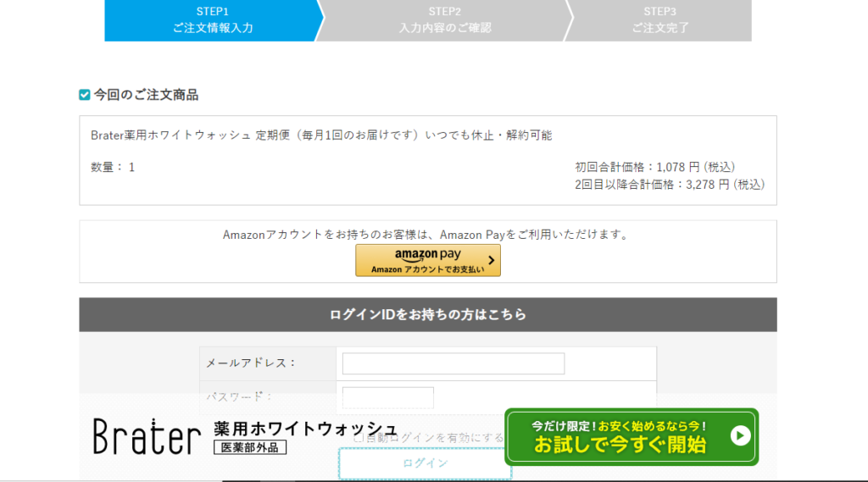Click the Amazonアカウントをお持ちのお客様は notice text
The image size is (868, 482).
point(427,235)
